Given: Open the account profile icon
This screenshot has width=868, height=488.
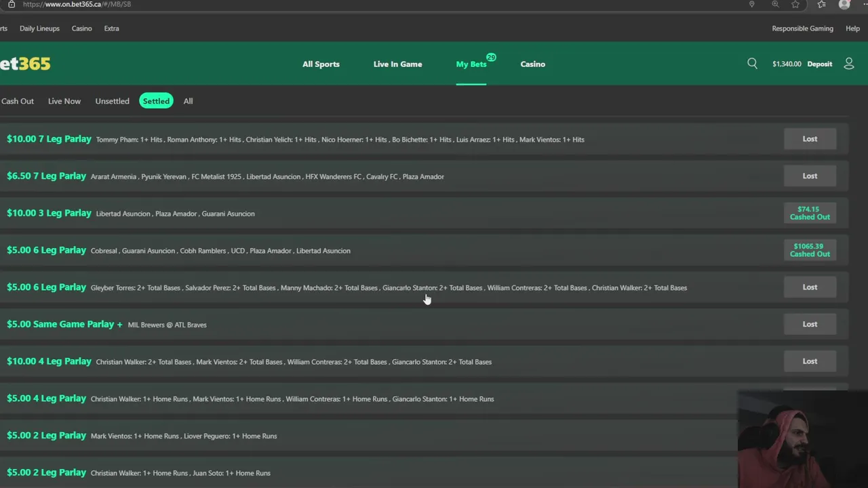Looking at the screenshot, I should coord(848,63).
